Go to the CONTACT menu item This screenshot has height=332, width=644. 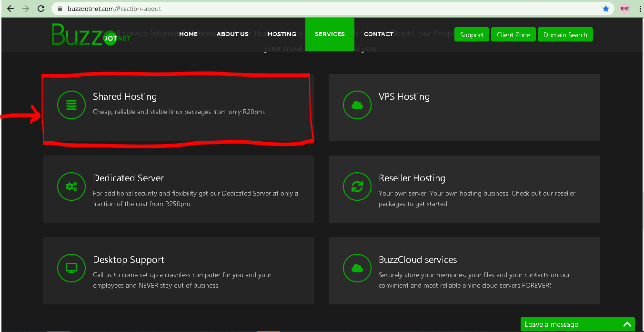[379, 34]
